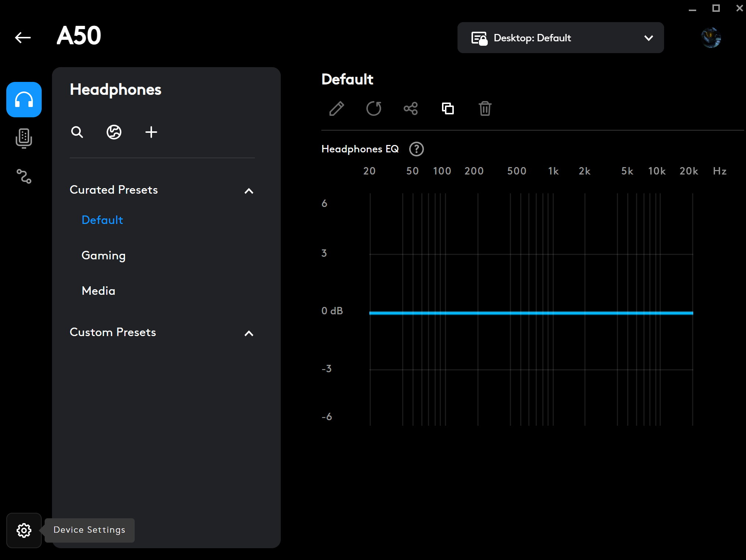Viewport: 746px width, 560px height.
Task: Open Headphones EQ help icon
Action: pyautogui.click(x=417, y=149)
